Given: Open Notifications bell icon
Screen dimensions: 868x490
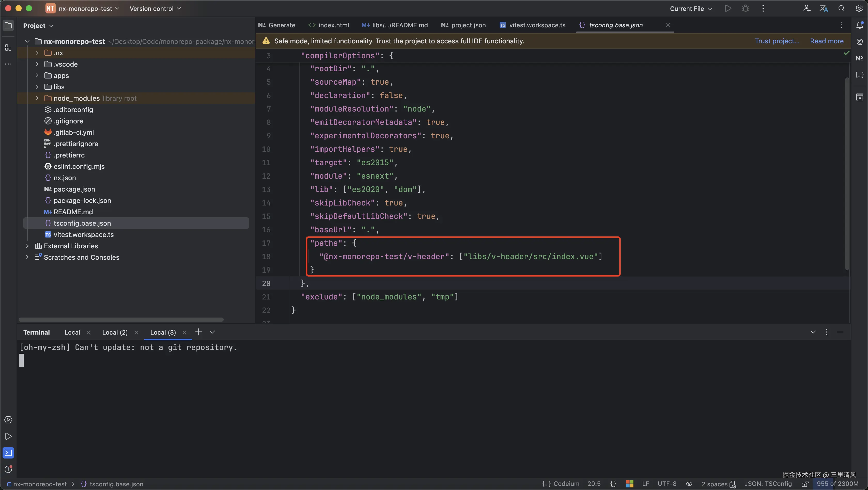Looking at the screenshot, I should tap(859, 25).
